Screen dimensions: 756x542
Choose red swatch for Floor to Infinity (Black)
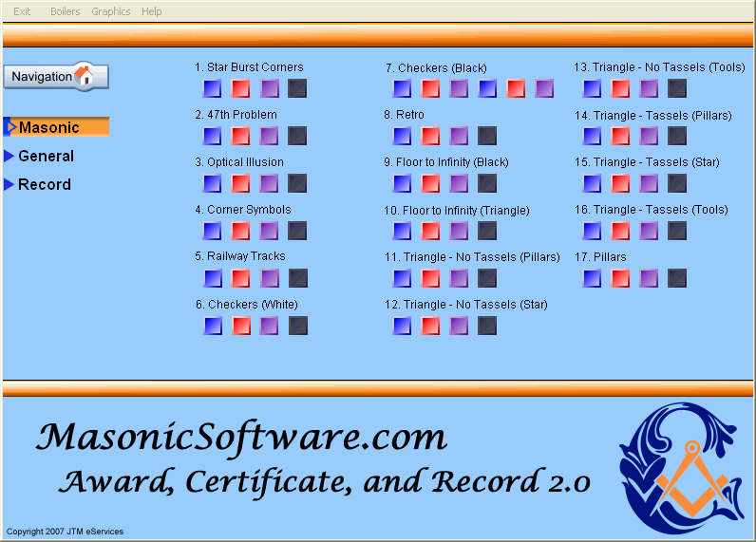[x=430, y=183]
